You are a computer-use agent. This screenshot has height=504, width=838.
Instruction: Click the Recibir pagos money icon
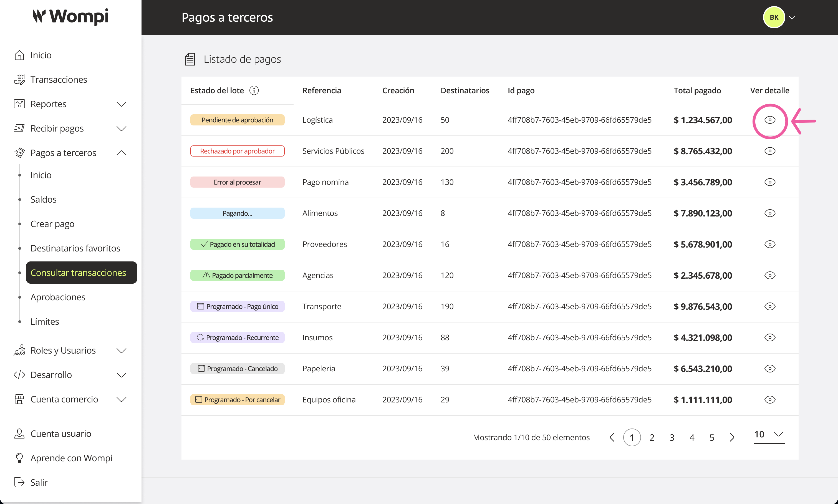pyautogui.click(x=19, y=128)
